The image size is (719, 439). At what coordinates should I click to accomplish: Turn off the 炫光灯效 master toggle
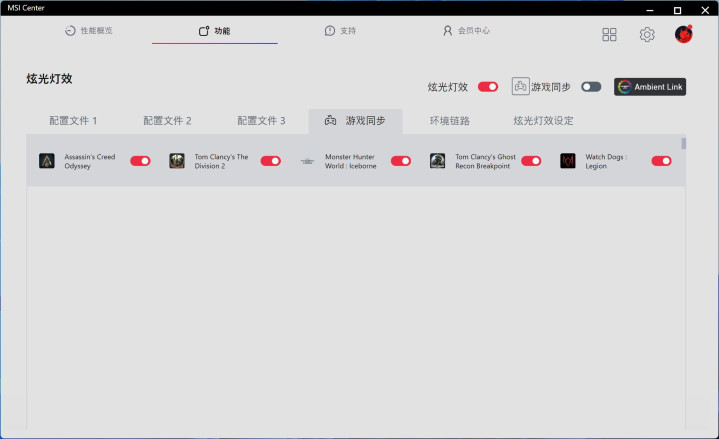[x=488, y=87]
